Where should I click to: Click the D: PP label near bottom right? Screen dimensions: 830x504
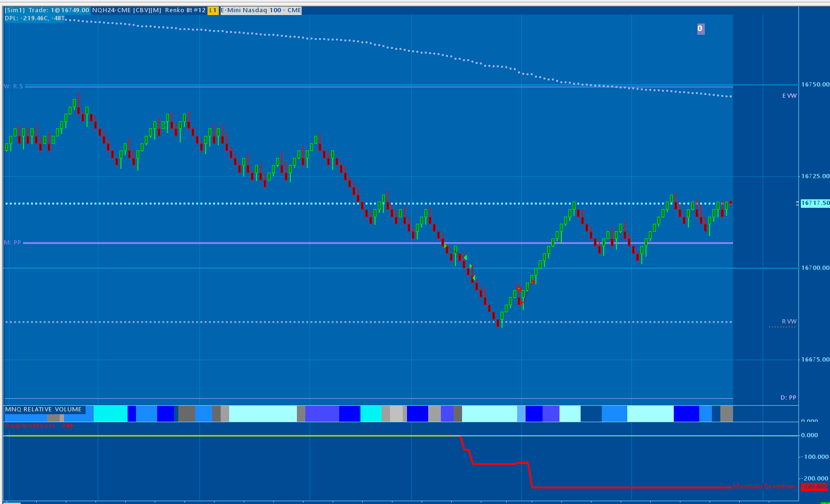(x=788, y=398)
